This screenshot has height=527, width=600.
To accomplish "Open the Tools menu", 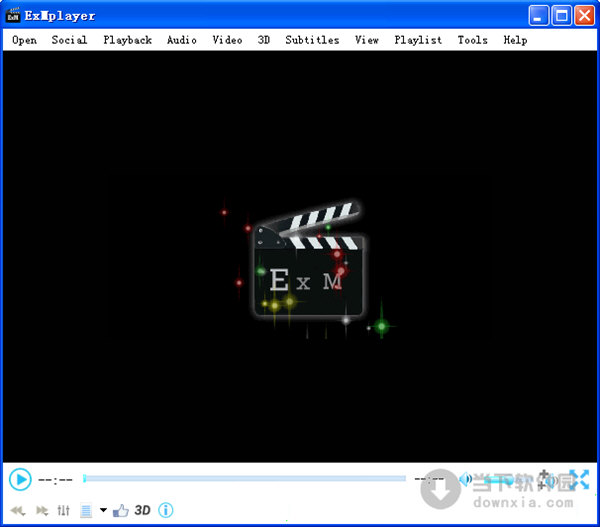I will click(473, 40).
